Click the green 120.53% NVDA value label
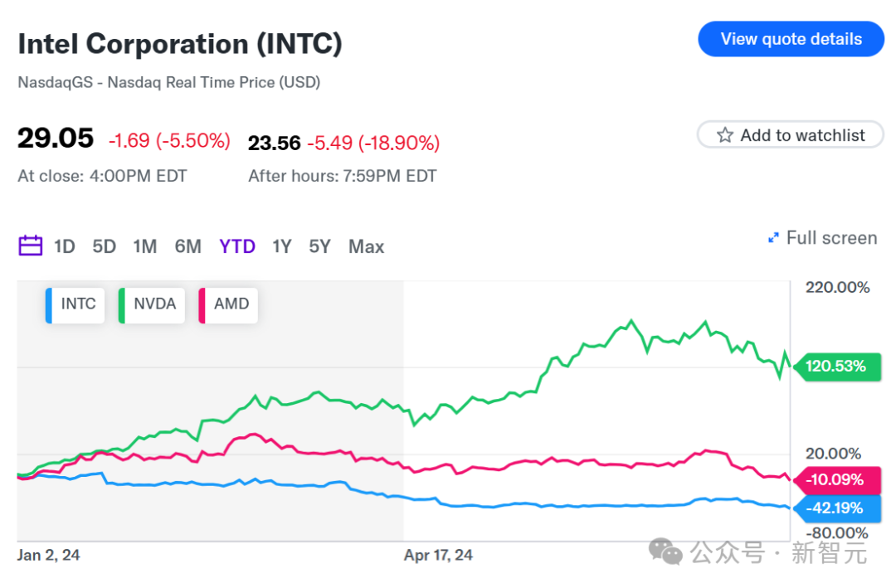 click(838, 367)
